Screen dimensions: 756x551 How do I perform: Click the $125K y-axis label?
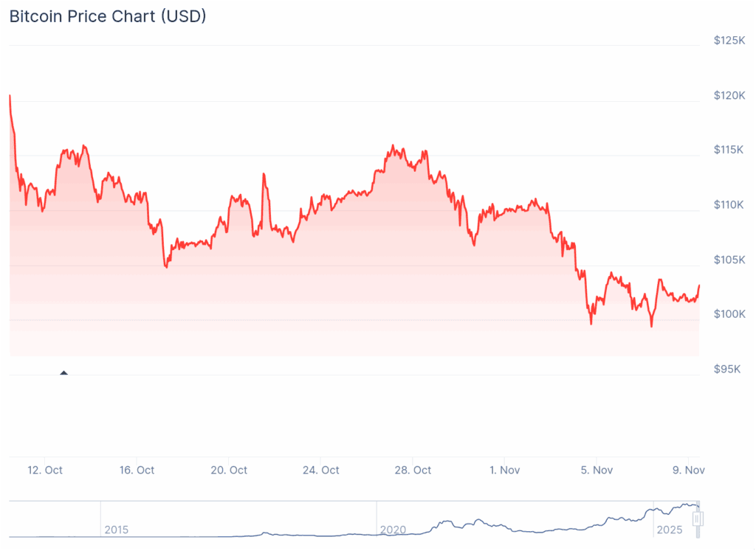729,41
